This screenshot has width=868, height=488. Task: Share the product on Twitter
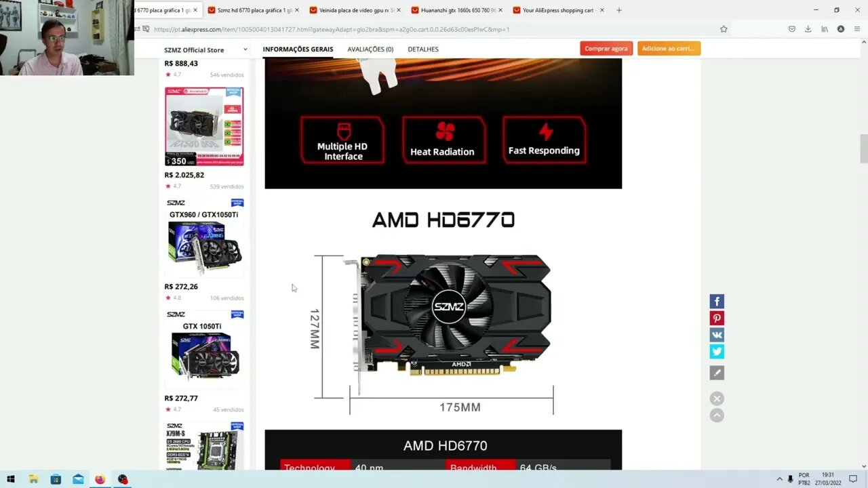tap(717, 351)
